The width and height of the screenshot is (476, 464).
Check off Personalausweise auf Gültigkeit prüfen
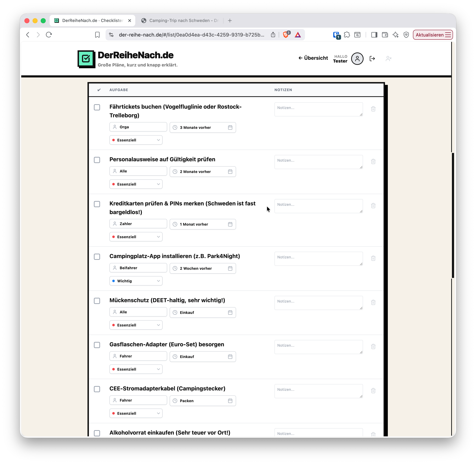[97, 160]
